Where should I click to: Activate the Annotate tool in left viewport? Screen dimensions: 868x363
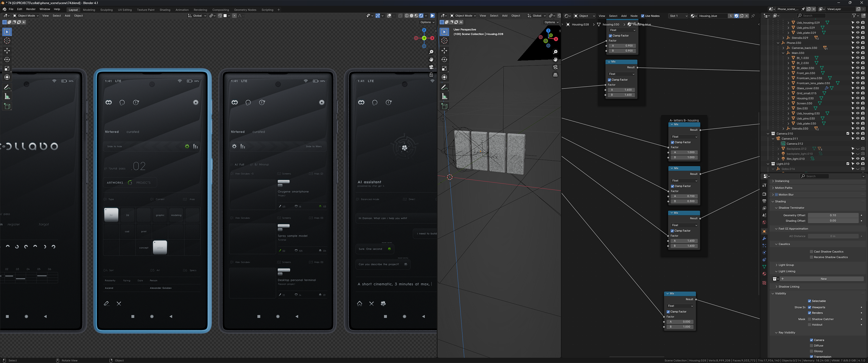(7, 87)
